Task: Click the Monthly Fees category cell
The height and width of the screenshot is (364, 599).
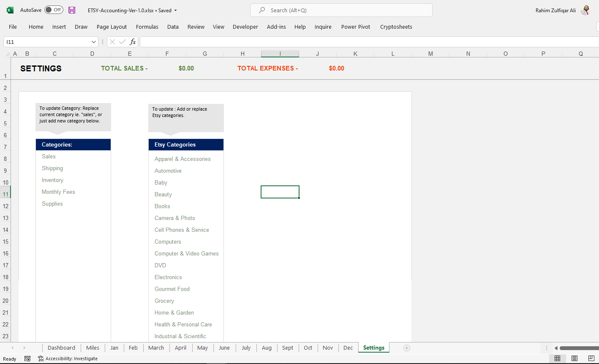Action: (73, 192)
